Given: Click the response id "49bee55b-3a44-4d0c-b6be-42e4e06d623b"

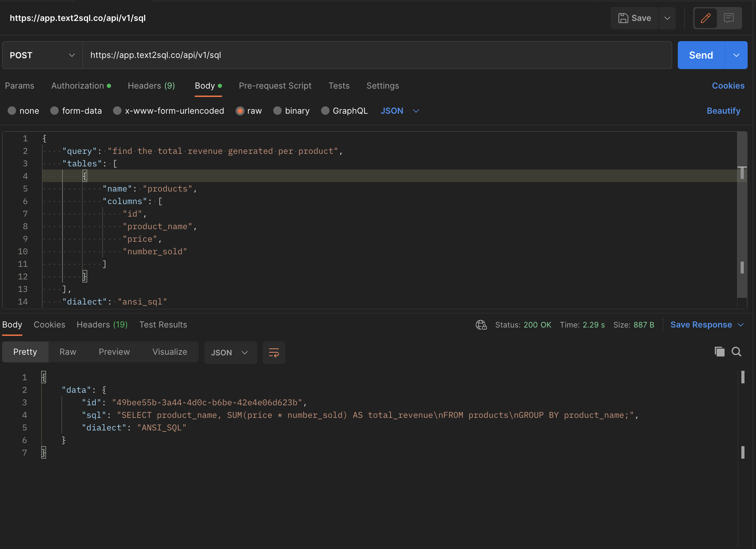Looking at the screenshot, I should [207, 403].
